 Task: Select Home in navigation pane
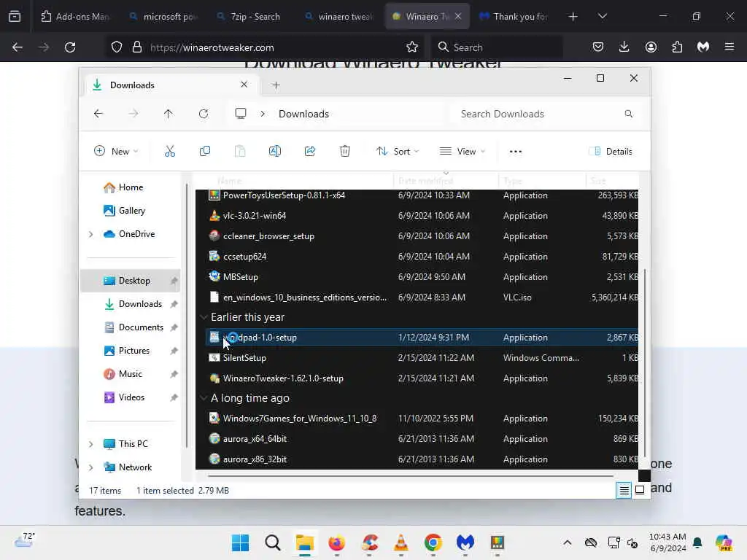point(131,187)
